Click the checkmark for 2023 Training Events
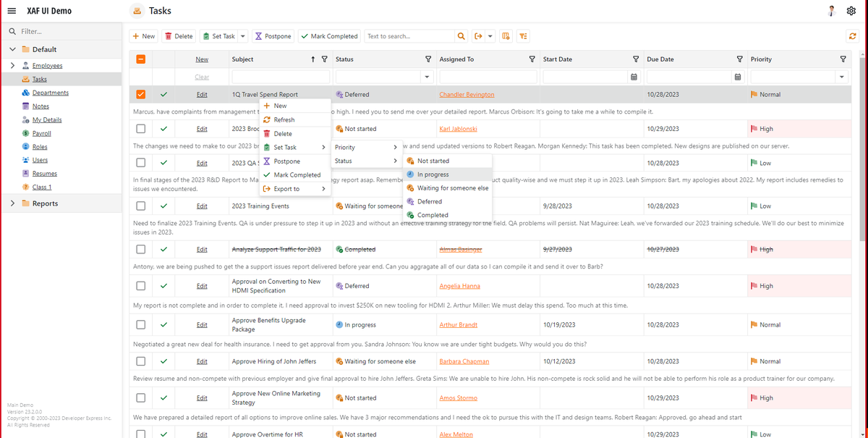 [164, 206]
